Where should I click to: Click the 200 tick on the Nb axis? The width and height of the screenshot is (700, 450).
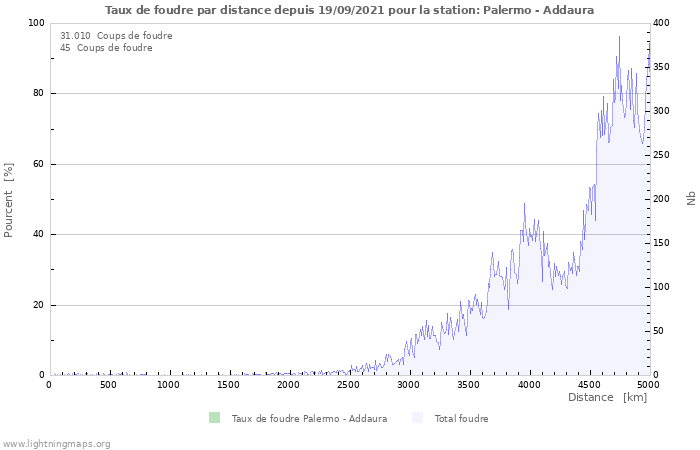[x=662, y=199]
